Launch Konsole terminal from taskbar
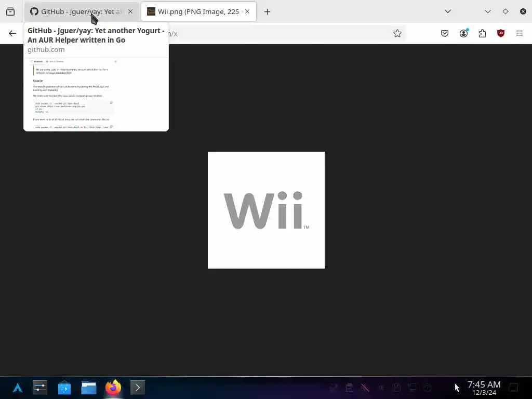 tap(137, 388)
